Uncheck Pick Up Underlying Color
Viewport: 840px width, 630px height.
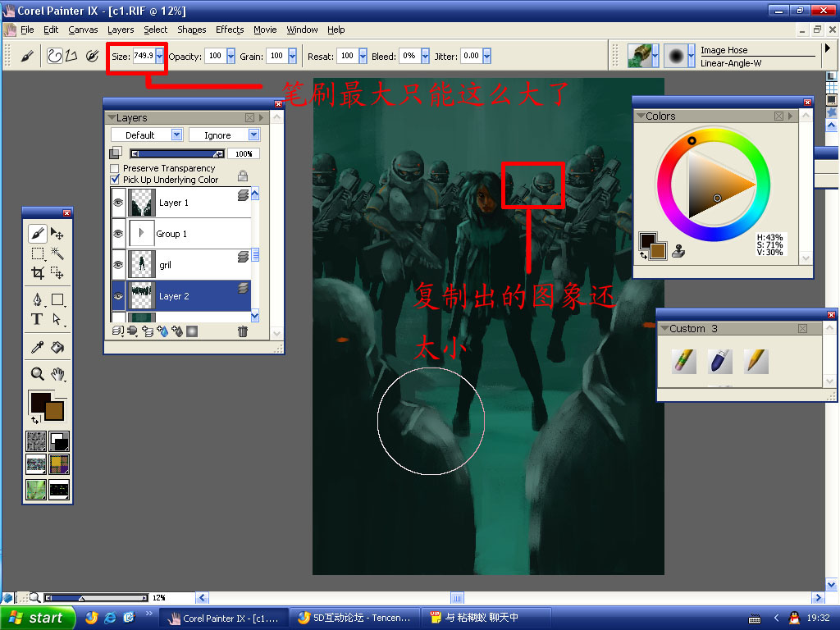click(115, 180)
